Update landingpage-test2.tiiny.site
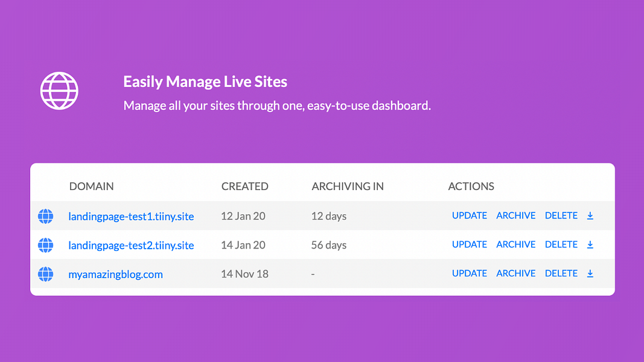Viewport: 644px width, 362px height. (470, 244)
